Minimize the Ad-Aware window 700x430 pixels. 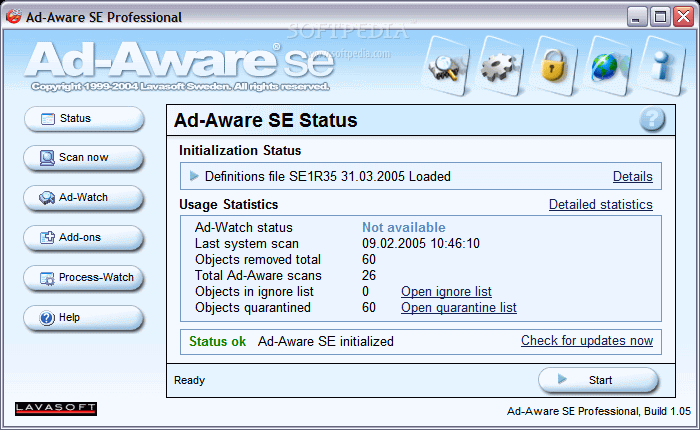[637, 17]
